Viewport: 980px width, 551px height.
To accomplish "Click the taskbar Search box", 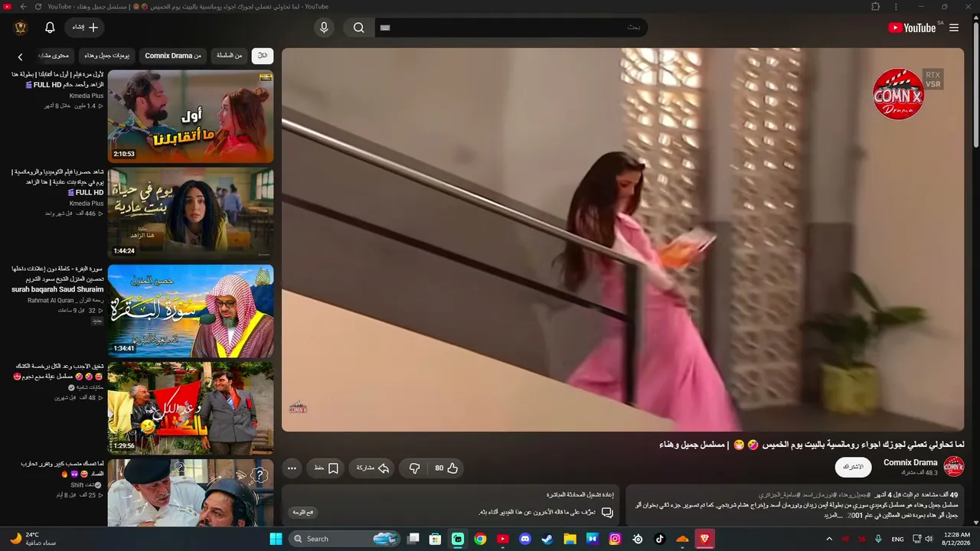I will (x=344, y=539).
